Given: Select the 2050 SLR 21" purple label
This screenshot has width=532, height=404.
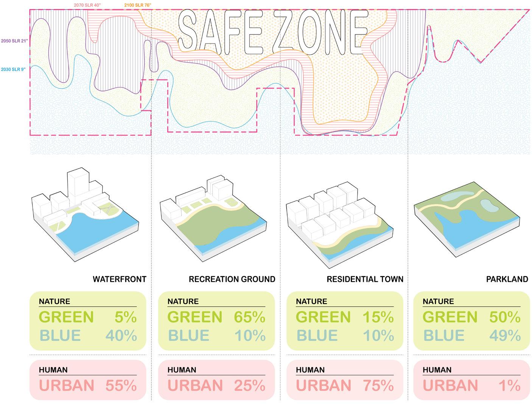Looking at the screenshot, I should click(14, 41).
